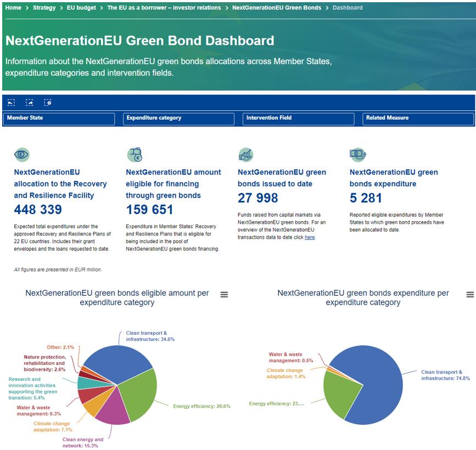Navigate to EU budget breadcrumb link

pyautogui.click(x=81, y=8)
